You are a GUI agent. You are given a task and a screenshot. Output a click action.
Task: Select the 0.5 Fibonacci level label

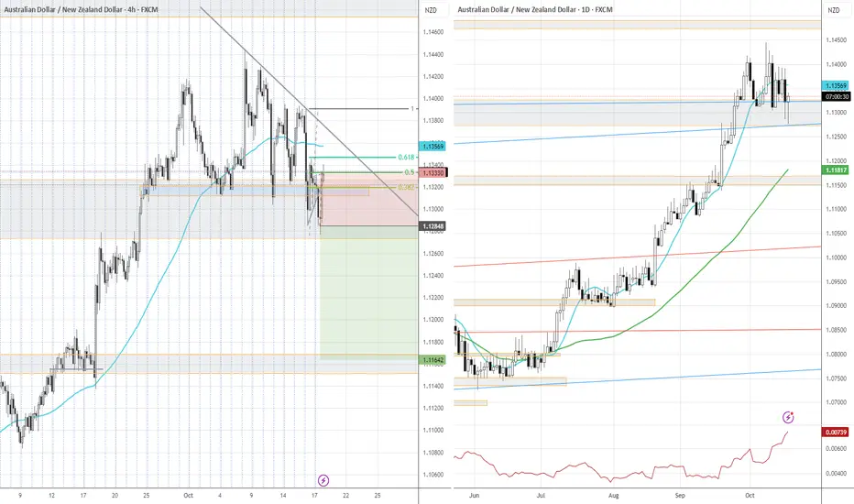click(x=411, y=172)
